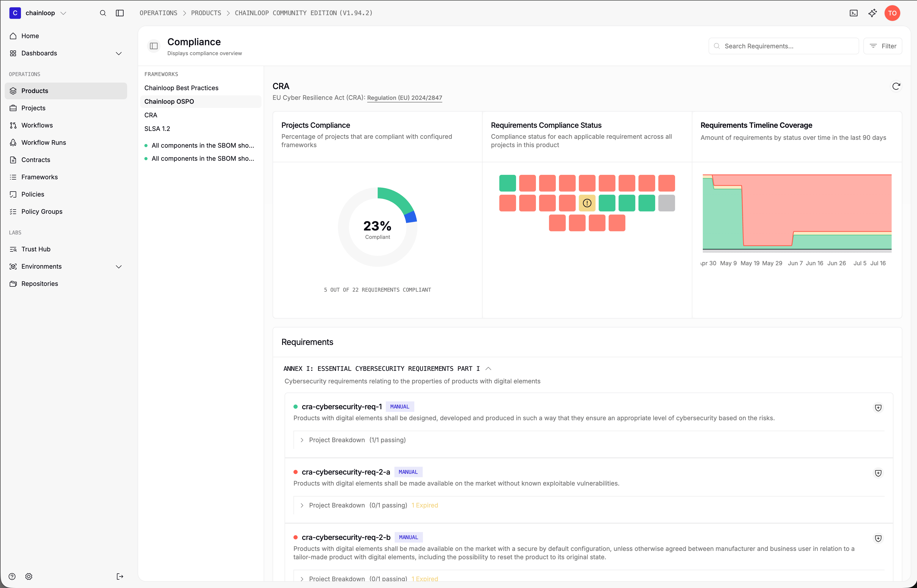Click the chainloop C logo

coord(15,13)
